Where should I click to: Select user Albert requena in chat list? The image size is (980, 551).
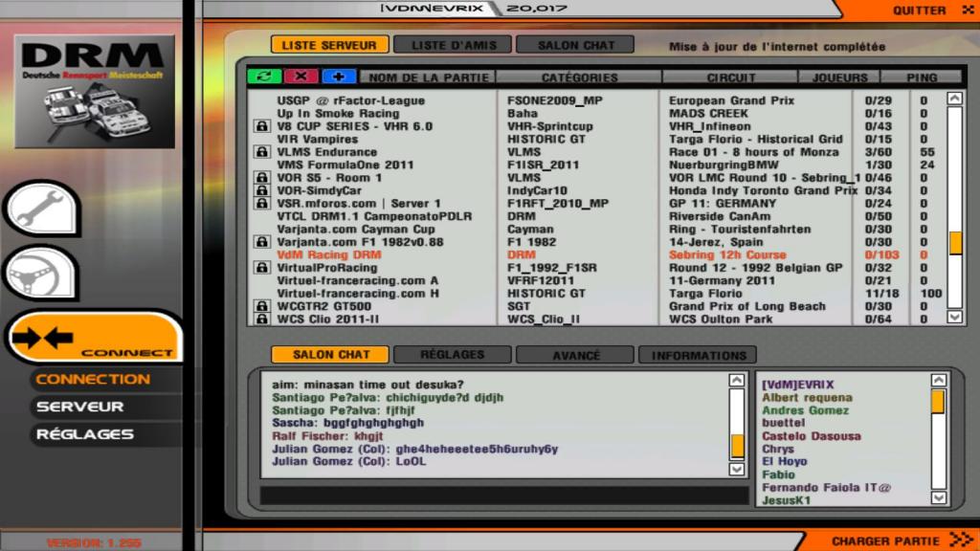coord(807,397)
